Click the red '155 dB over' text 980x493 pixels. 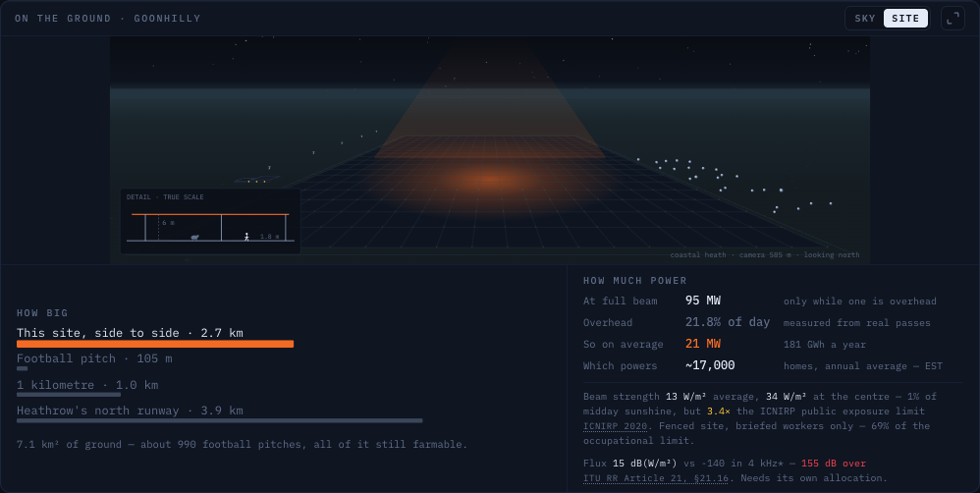[833, 464]
